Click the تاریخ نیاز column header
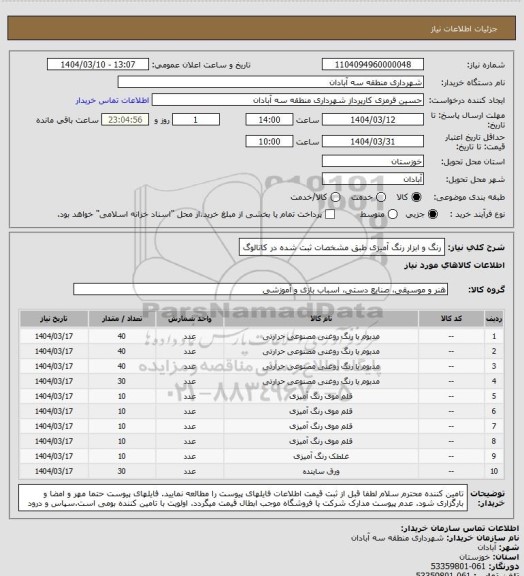The width and height of the screenshot is (524, 576). click(54, 319)
